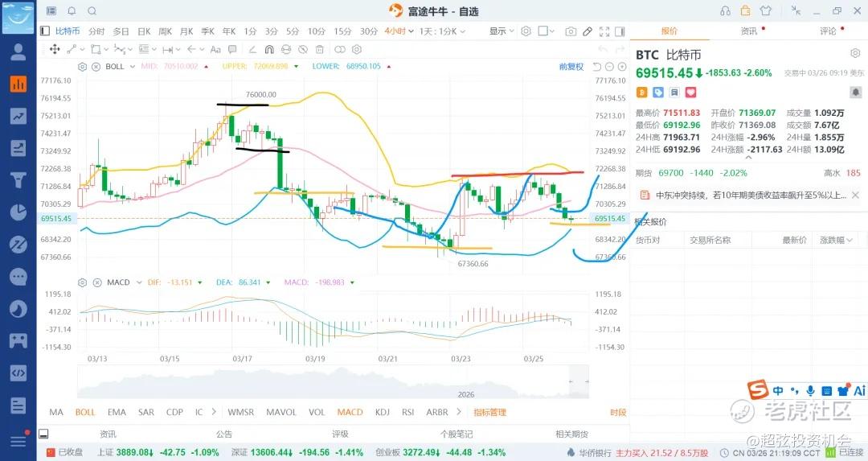
Task: Open the 1天:1分K dropdown
Action: tap(441, 31)
